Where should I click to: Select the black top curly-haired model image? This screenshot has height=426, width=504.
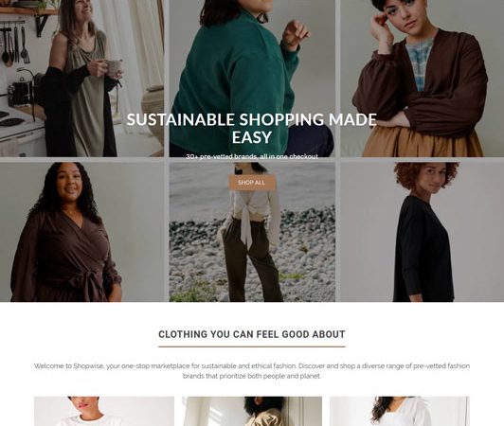click(x=422, y=232)
